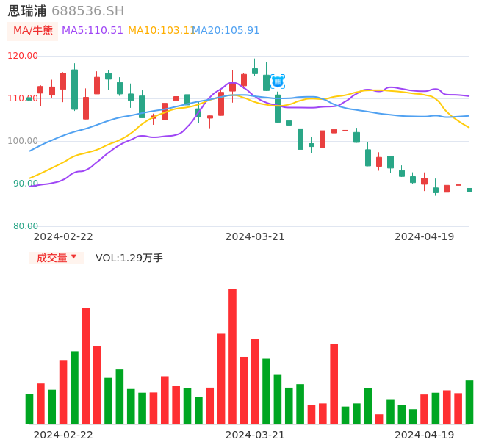
Task: Toggle the MA/牛熊 indicator button
Action: (x=33, y=31)
